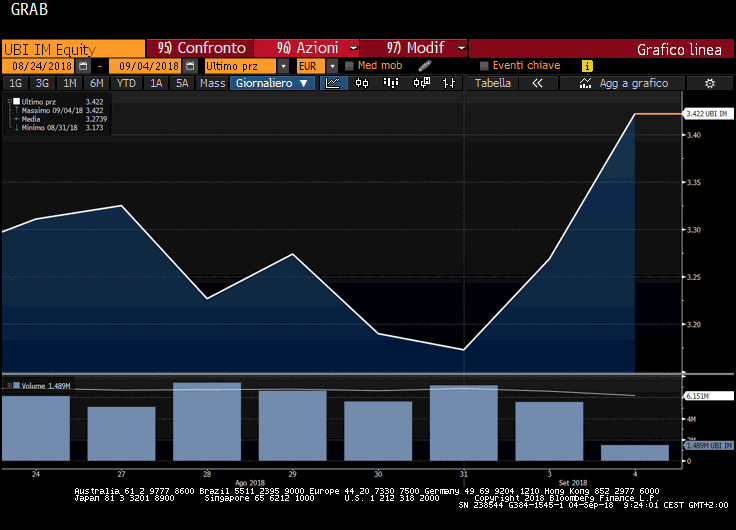Open the Confronto menu
Screen dimensions: 736x530
click(200, 48)
